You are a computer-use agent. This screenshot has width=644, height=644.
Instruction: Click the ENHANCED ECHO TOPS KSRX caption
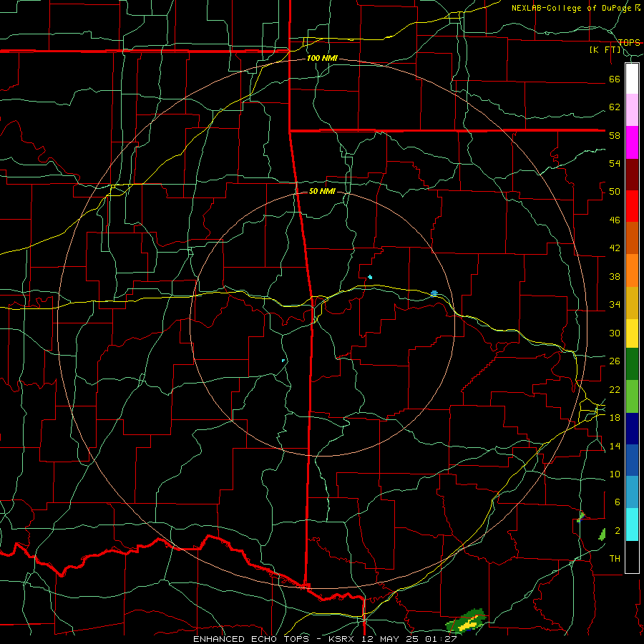325,639
